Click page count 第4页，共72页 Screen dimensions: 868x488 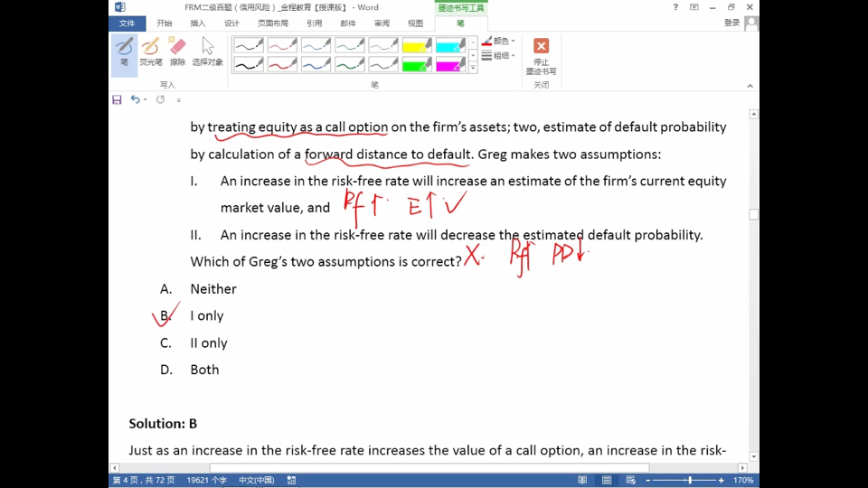point(144,480)
